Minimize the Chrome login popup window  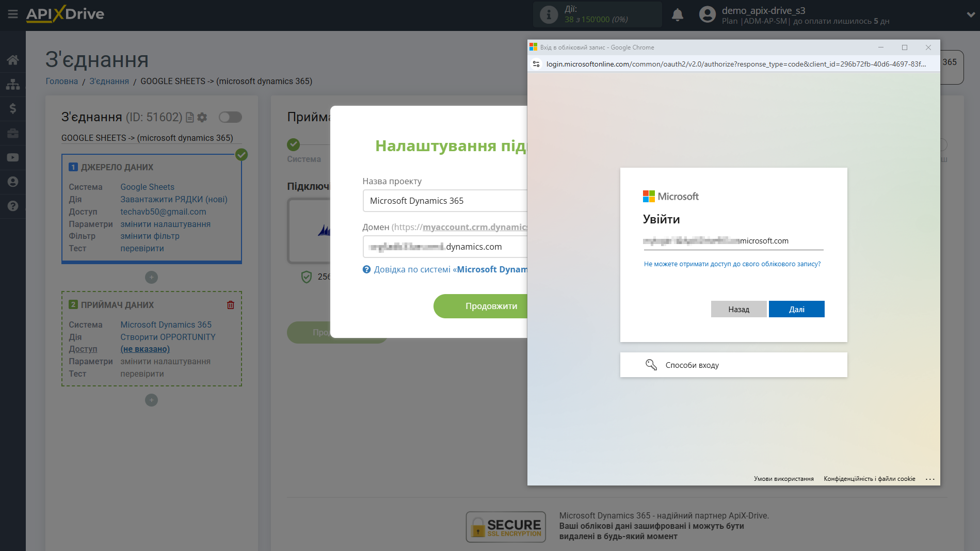point(881,47)
